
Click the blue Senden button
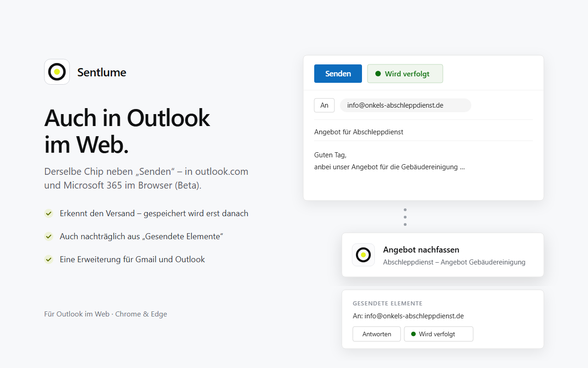pyautogui.click(x=338, y=74)
